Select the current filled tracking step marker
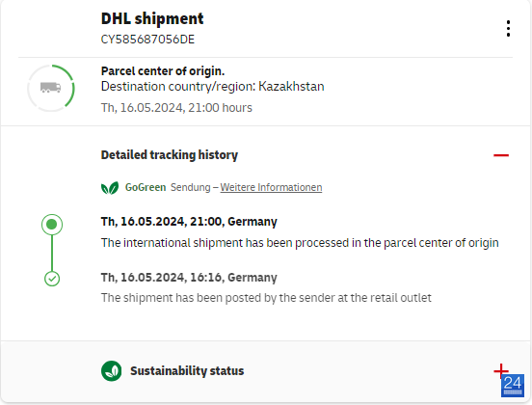Image resolution: width=532 pixels, height=405 pixels. click(x=52, y=225)
